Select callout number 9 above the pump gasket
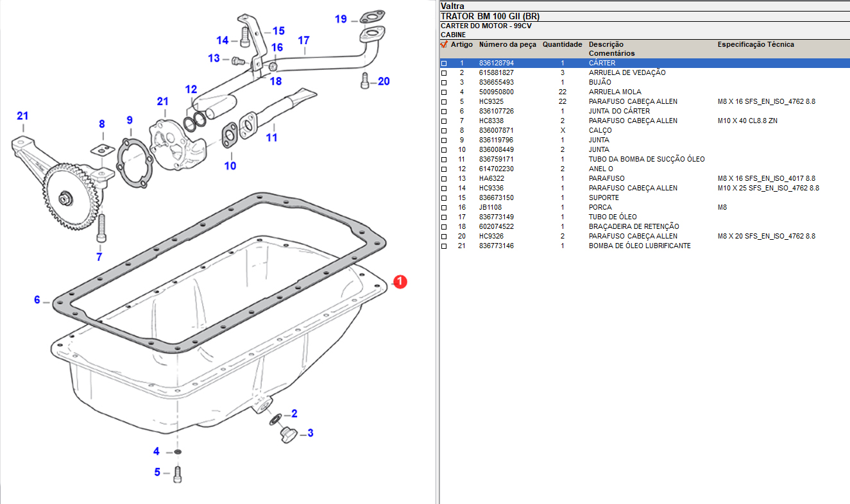The image size is (850, 504). [130, 120]
